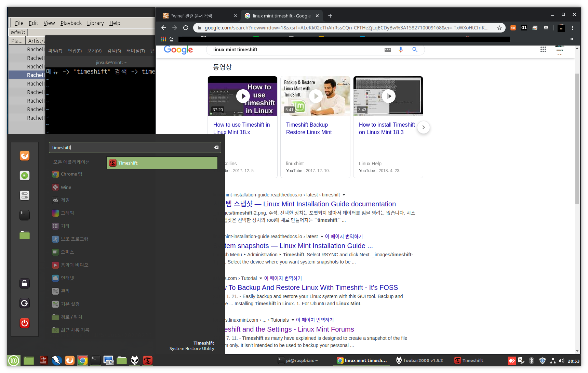Open the Places category
Viewport: 588px width, 373px height.
click(67, 317)
